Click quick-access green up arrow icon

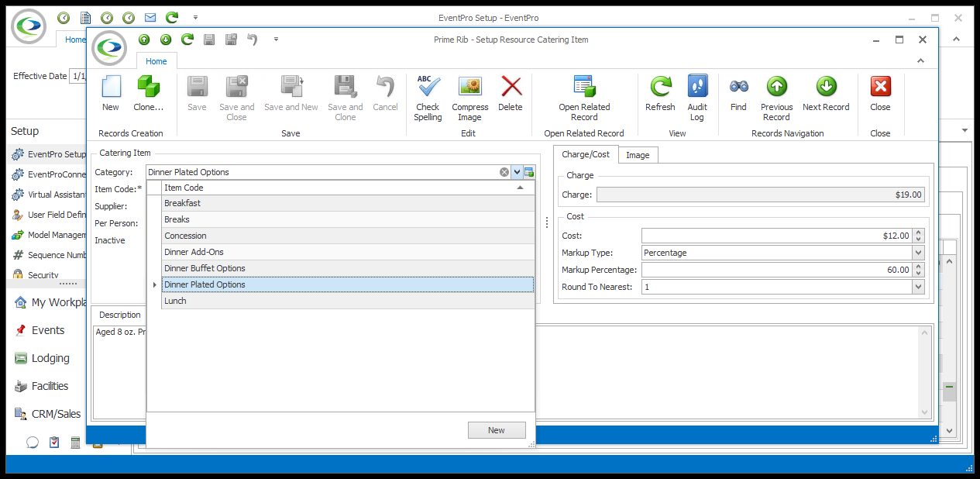[x=144, y=40]
